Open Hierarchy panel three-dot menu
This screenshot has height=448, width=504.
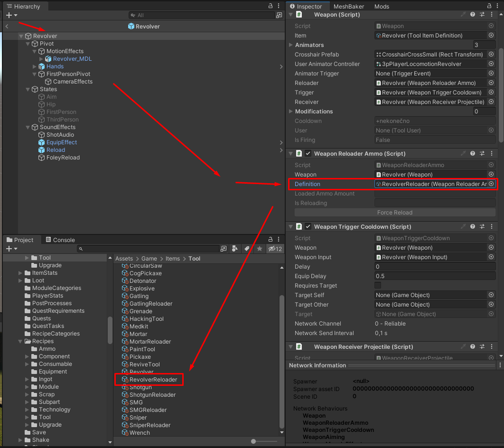tap(279, 6)
